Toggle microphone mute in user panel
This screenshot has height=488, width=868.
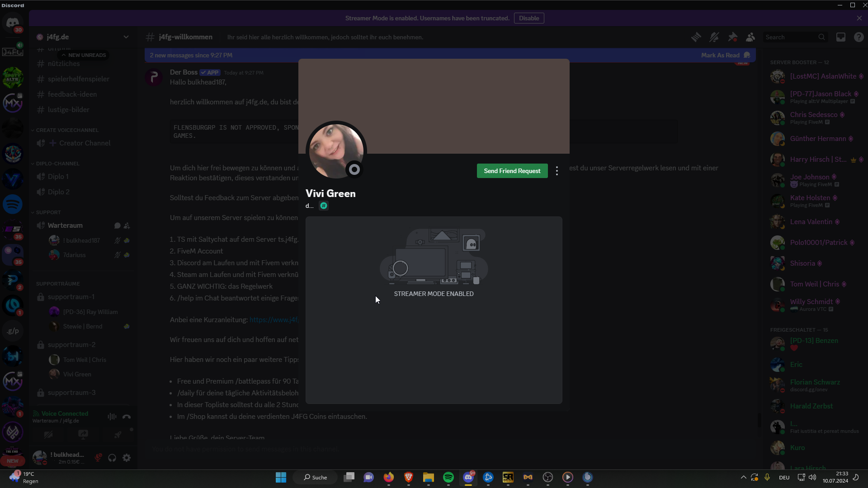click(98, 458)
